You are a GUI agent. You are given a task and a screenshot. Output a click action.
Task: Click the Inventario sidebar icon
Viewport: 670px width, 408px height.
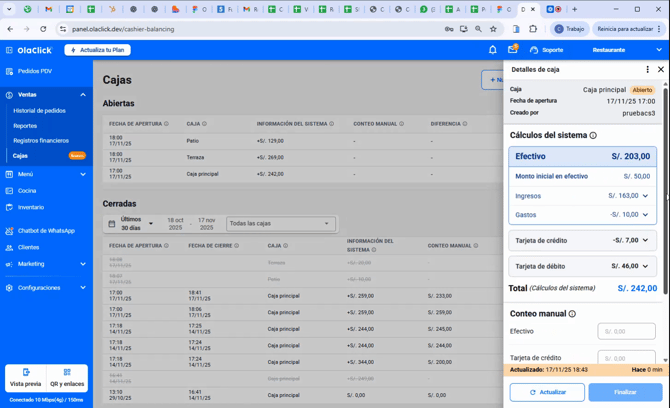9,207
